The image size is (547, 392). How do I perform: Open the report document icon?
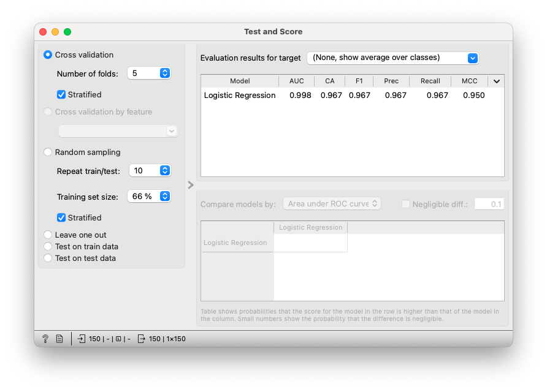[x=59, y=339]
